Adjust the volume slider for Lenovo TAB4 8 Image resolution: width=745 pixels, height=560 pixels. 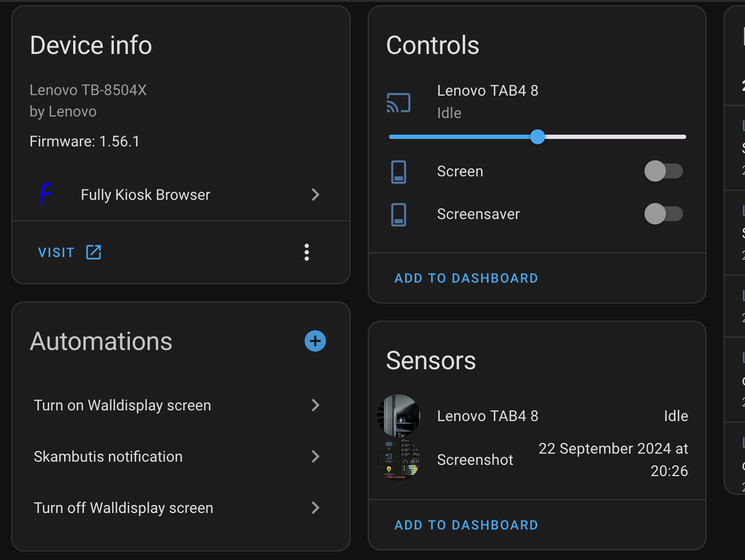click(x=538, y=137)
